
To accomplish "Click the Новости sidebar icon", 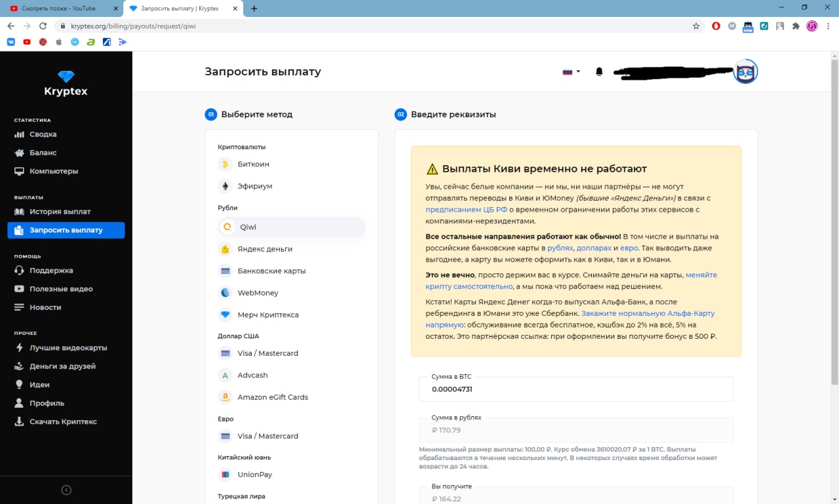I will coord(19,307).
